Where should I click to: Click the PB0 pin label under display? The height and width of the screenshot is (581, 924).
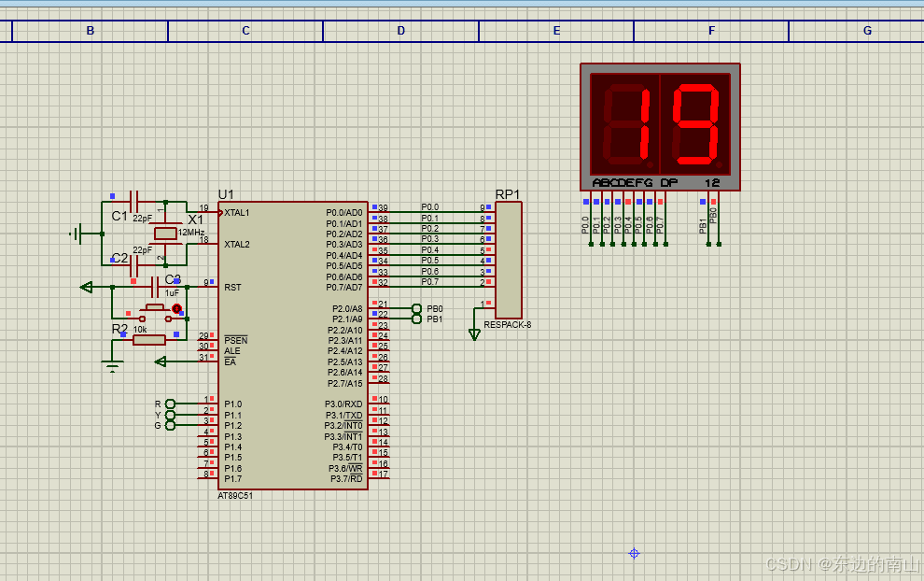(713, 215)
